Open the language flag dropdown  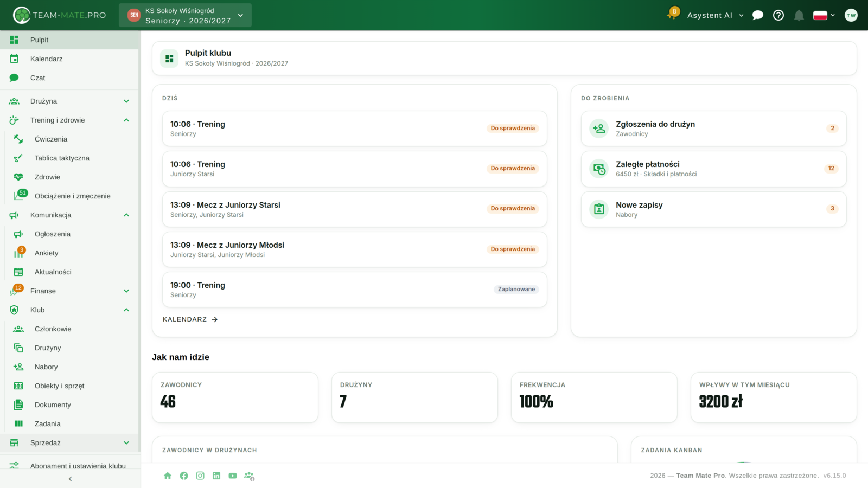[824, 15]
